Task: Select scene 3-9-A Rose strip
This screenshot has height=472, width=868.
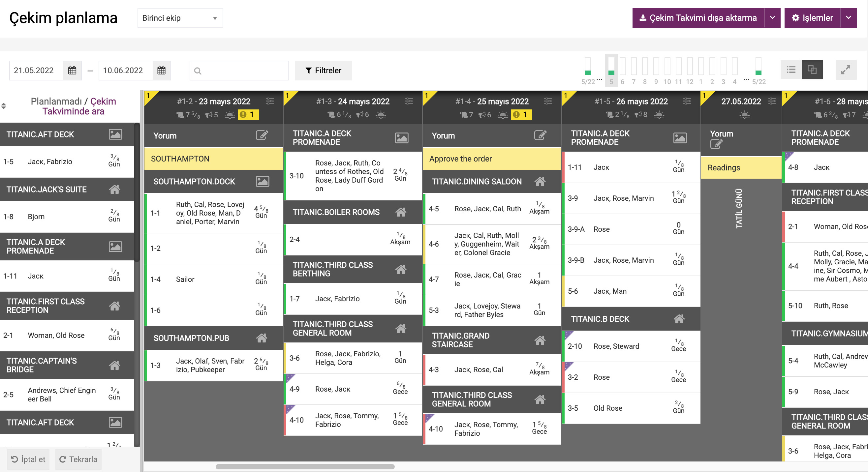Action: [x=631, y=229]
